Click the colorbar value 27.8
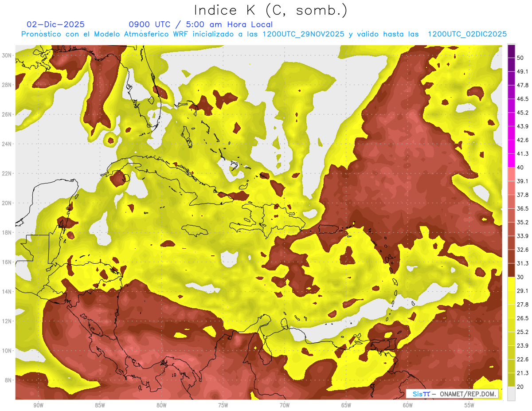The width and height of the screenshot is (532, 411). 523,304
